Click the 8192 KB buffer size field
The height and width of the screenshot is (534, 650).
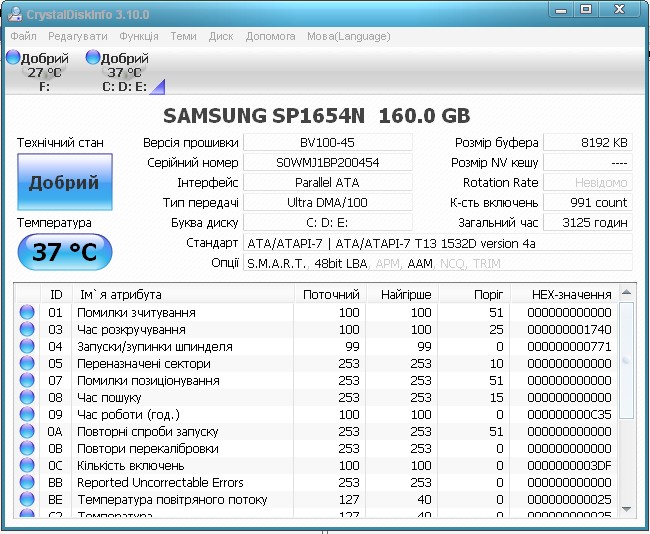coord(588,143)
